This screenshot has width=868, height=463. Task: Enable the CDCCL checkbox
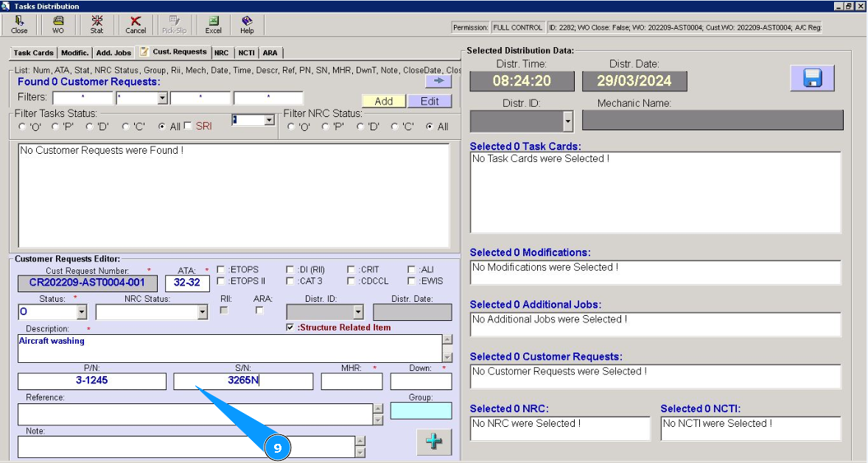pyautogui.click(x=351, y=281)
